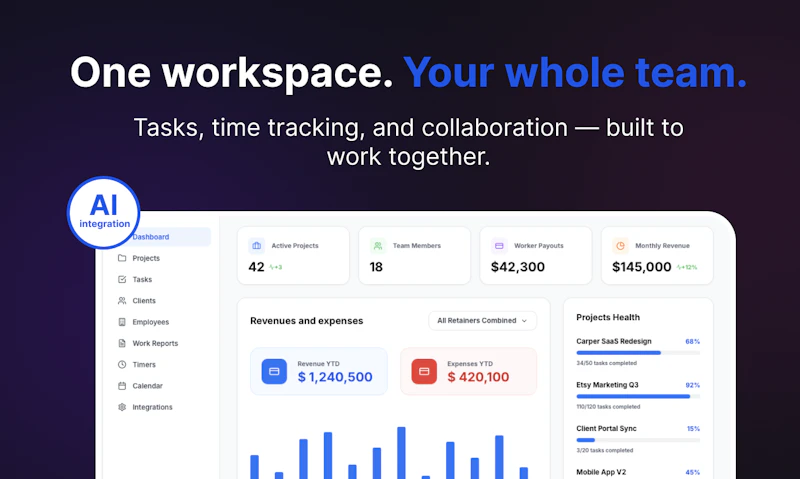Select the Client Portal Sync project name
The width and height of the screenshot is (800, 479).
606,428
